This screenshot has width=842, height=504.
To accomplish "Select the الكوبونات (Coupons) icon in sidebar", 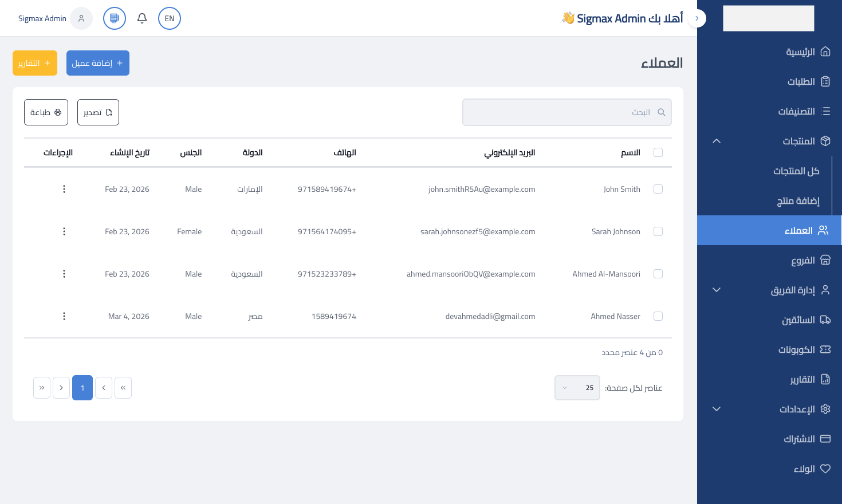I will point(825,349).
